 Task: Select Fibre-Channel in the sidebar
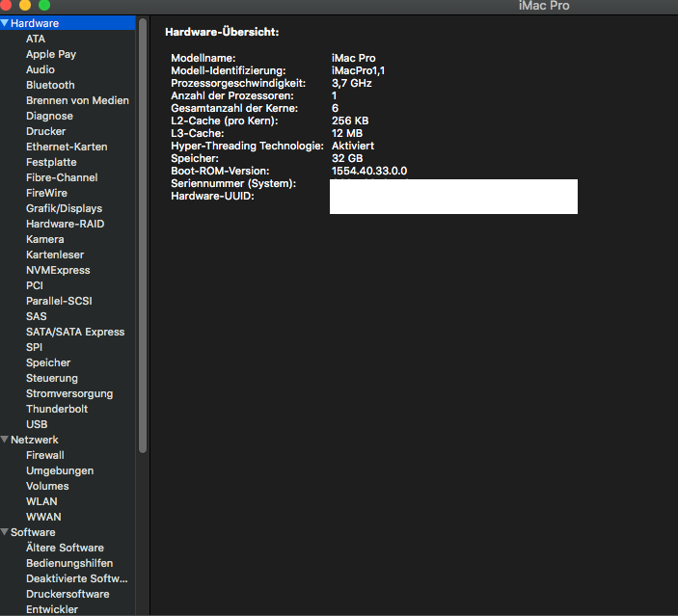[x=62, y=177]
